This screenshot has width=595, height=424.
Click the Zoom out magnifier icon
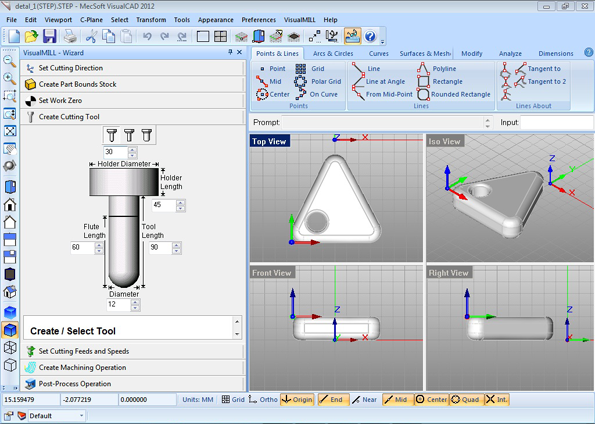point(9,61)
